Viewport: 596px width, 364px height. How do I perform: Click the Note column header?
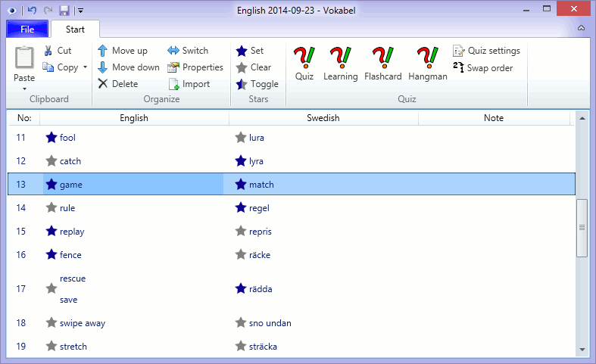tap(494, 118)
